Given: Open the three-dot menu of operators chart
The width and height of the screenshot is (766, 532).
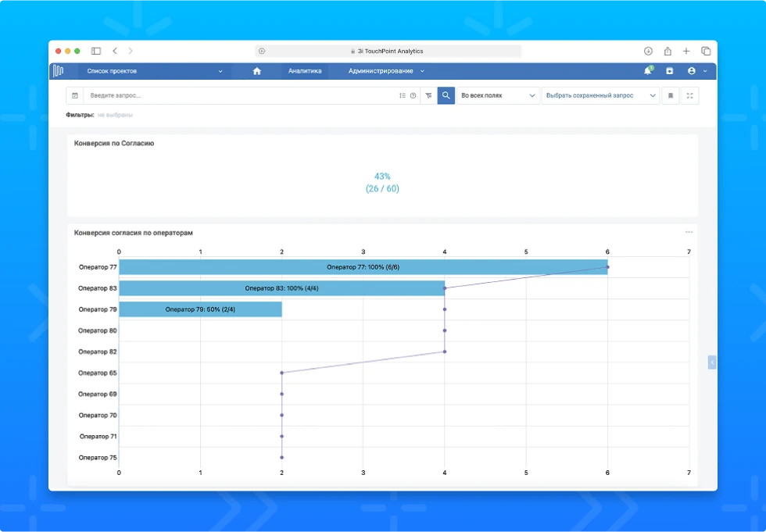Looking at the screenshot, I should [689, 232].
